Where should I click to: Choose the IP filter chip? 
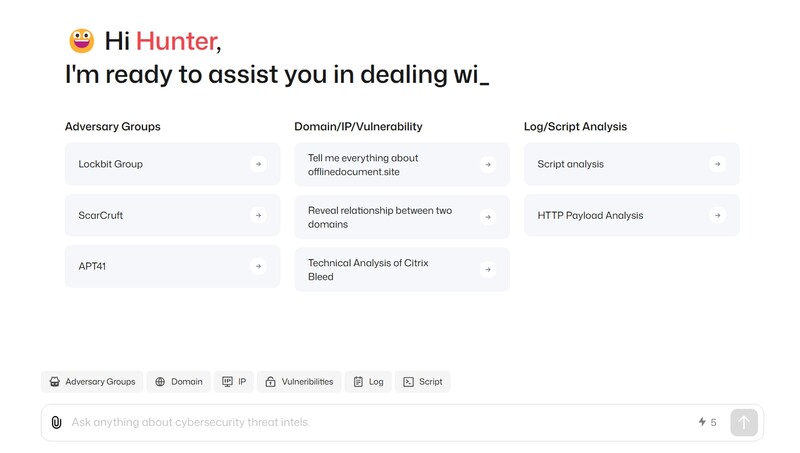[x=234, y=382]
